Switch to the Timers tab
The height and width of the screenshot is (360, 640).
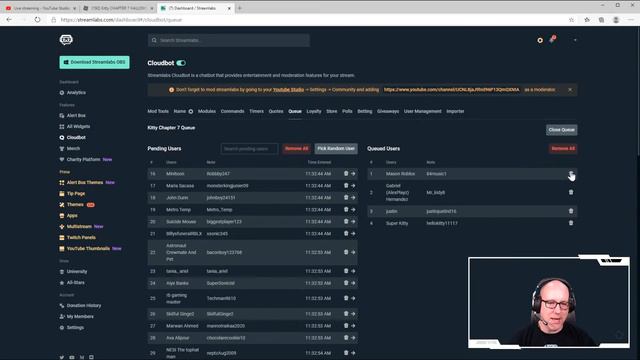tap(256, 111)
